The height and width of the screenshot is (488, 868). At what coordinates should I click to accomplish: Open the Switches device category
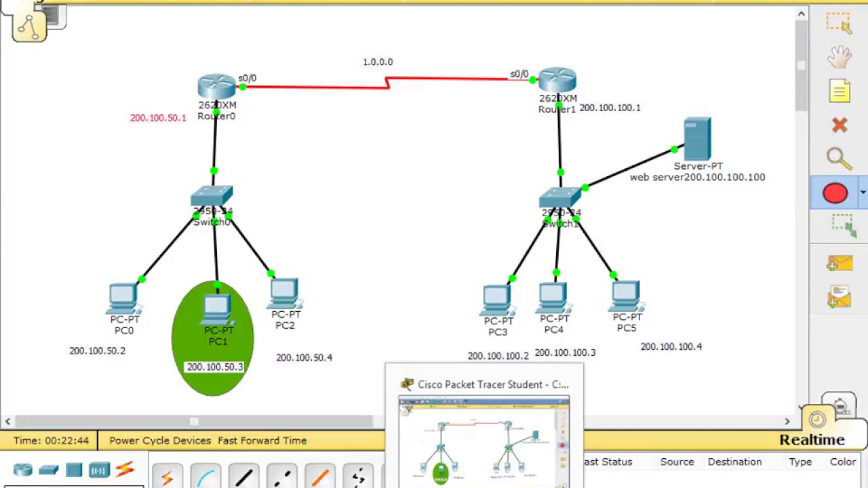(48, 470)
